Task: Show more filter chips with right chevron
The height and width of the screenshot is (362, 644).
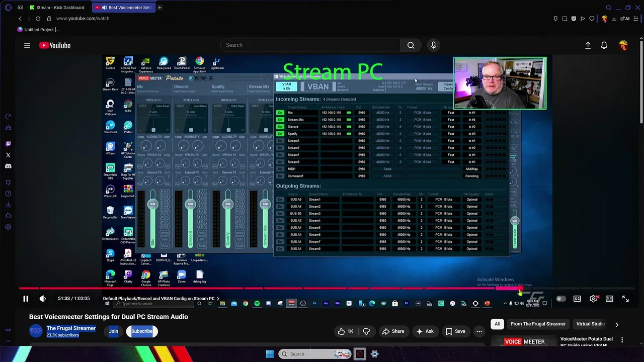Action: (617, 325)
